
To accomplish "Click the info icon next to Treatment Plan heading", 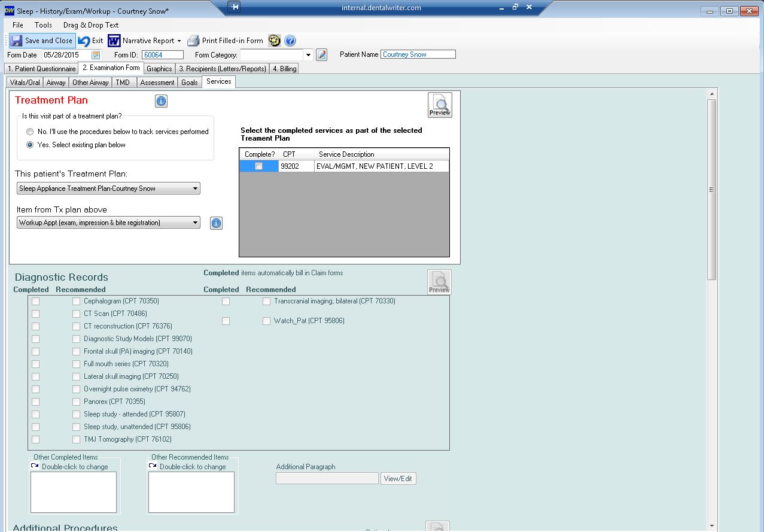I will 161,101.
